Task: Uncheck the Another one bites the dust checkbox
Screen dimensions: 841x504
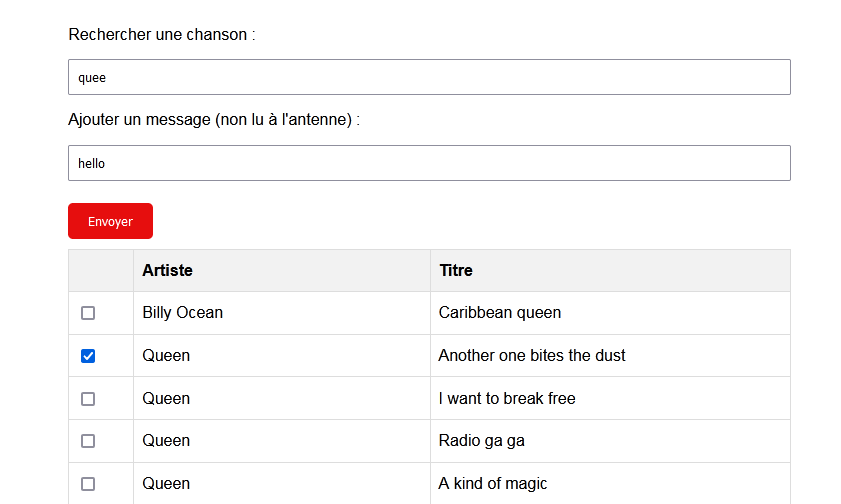Action: pyautogui.click(x=88, y=356)
